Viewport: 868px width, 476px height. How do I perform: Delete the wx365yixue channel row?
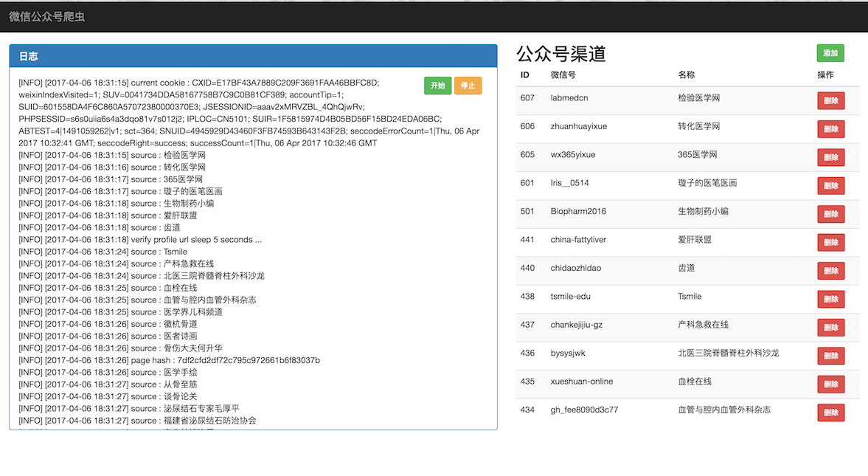(x=831, y=157)
